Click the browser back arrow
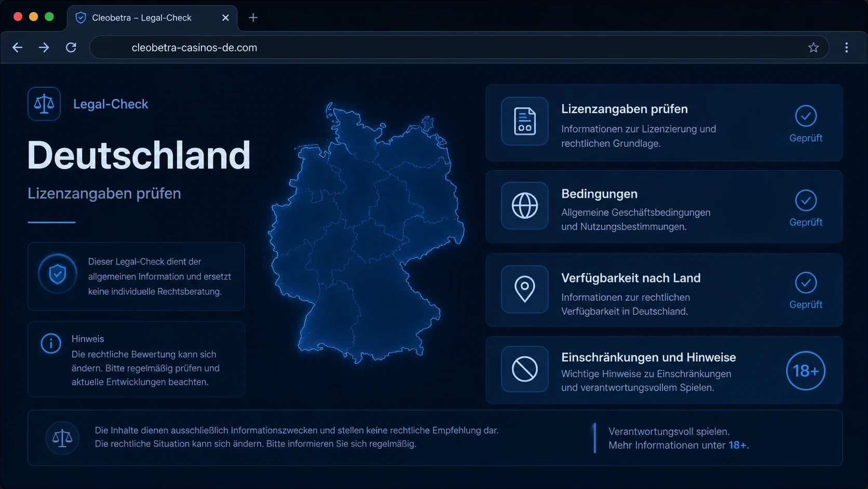868x489 pixels. tap(18, 48)
